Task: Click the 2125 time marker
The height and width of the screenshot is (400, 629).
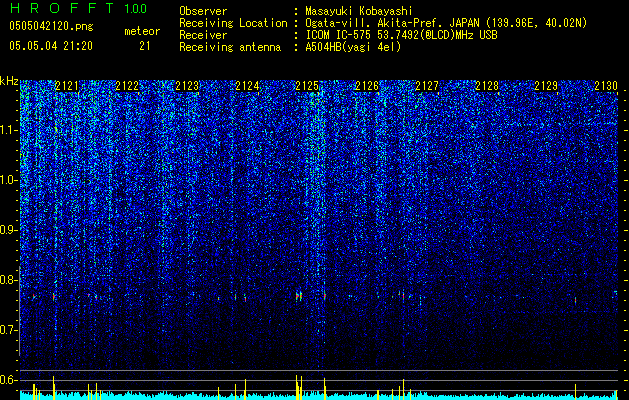Action: pyautogui.click(x=307, y=86)
